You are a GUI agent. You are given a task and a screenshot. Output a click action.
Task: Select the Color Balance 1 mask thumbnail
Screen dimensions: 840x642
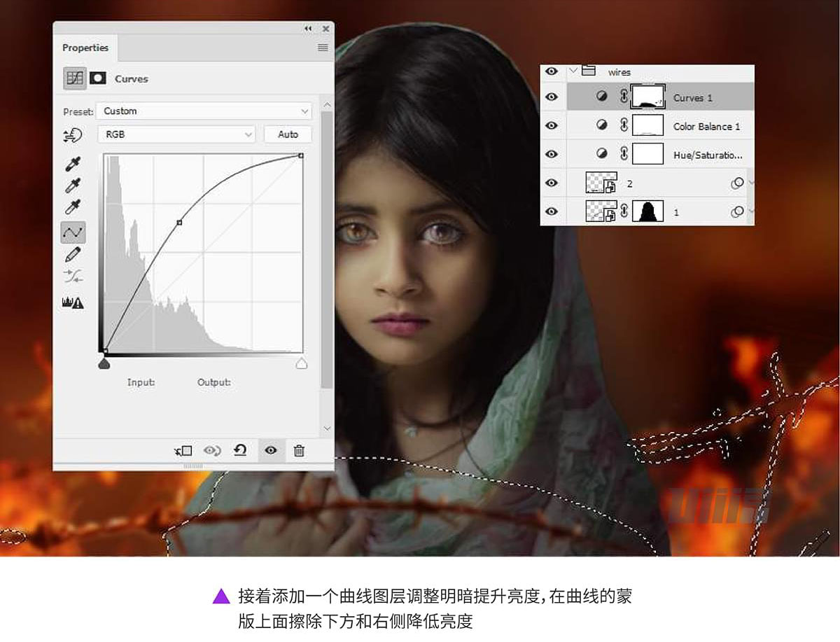(x=647, y=126)
